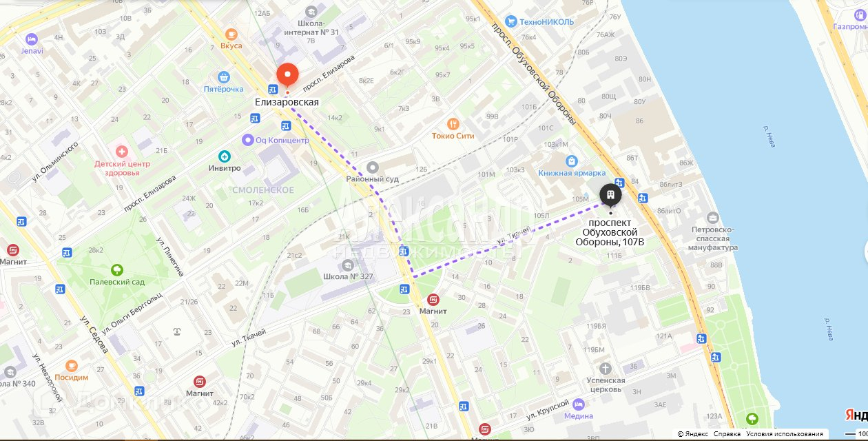Click the Вкуса cafe icon

point(231,34)
